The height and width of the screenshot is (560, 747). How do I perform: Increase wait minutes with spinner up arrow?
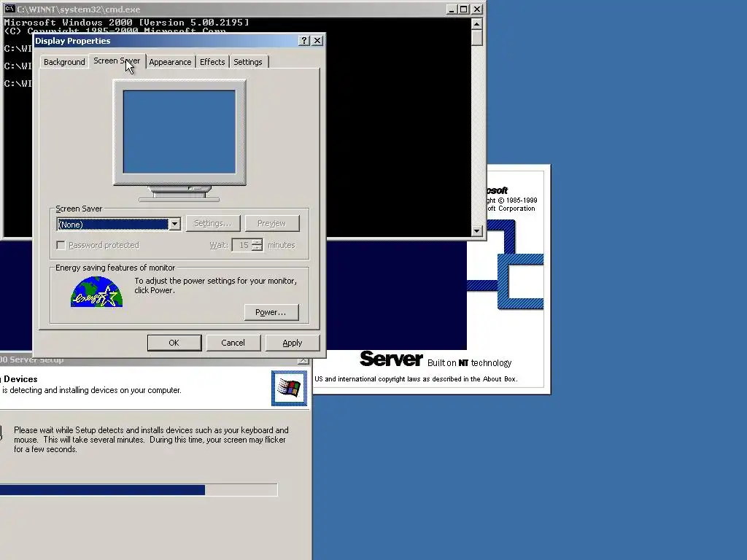coord(258,242)
